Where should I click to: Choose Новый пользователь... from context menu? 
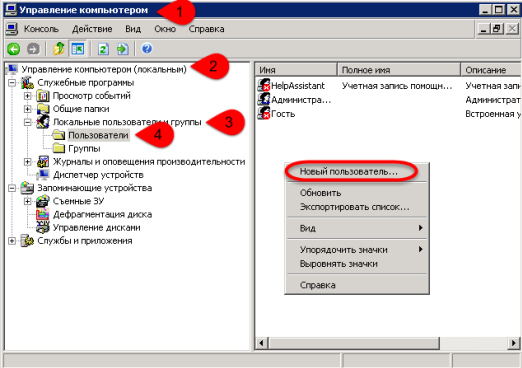click(357, 172)
